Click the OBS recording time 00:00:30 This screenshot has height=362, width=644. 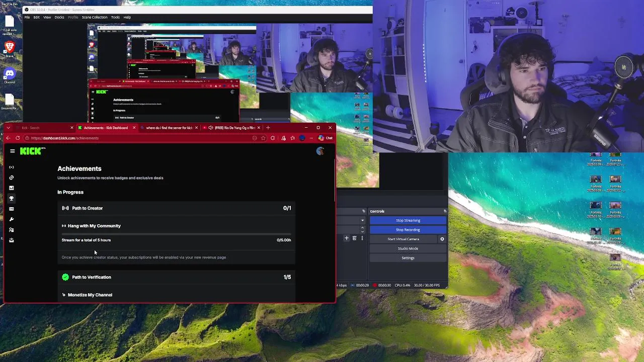coord(384,285)
